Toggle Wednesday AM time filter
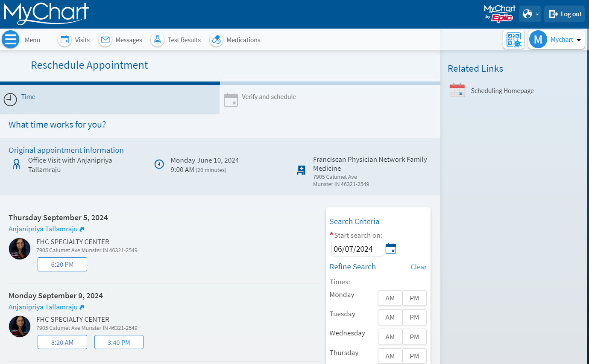 390,337
